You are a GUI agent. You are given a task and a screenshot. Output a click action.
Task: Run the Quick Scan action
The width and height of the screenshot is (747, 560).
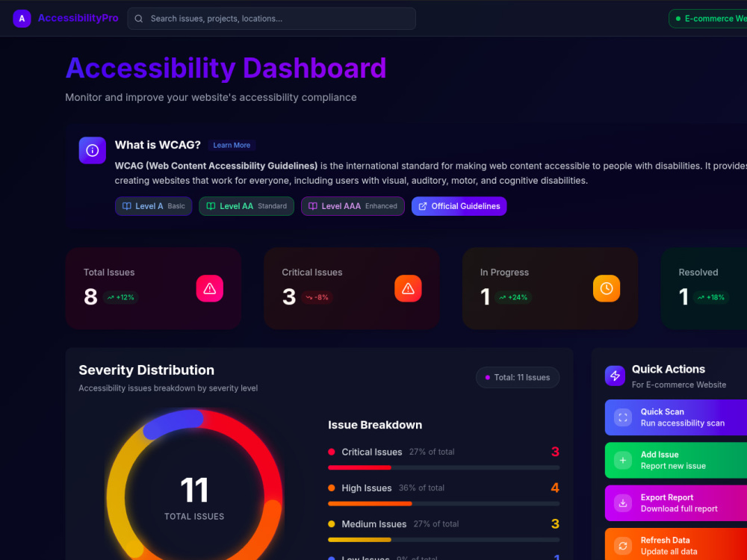[x=676, y=417]
